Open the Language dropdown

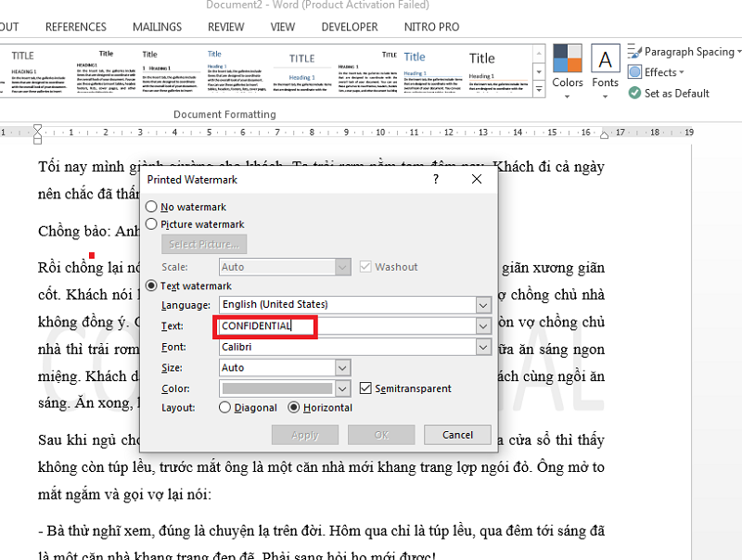(x=483, y=305)
